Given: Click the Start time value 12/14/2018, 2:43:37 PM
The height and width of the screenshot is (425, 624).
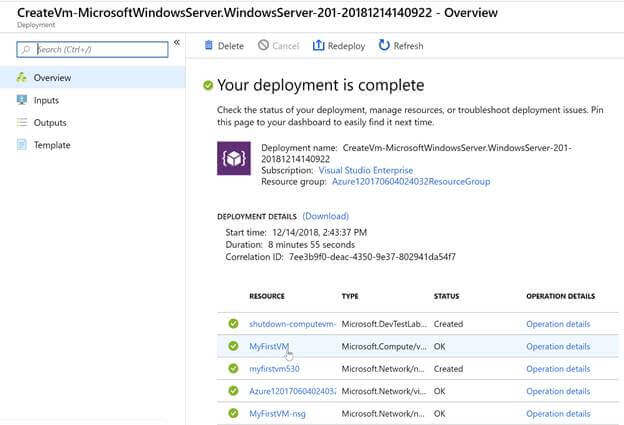Looking at the screenshot, I should click(x=320, y=232).
